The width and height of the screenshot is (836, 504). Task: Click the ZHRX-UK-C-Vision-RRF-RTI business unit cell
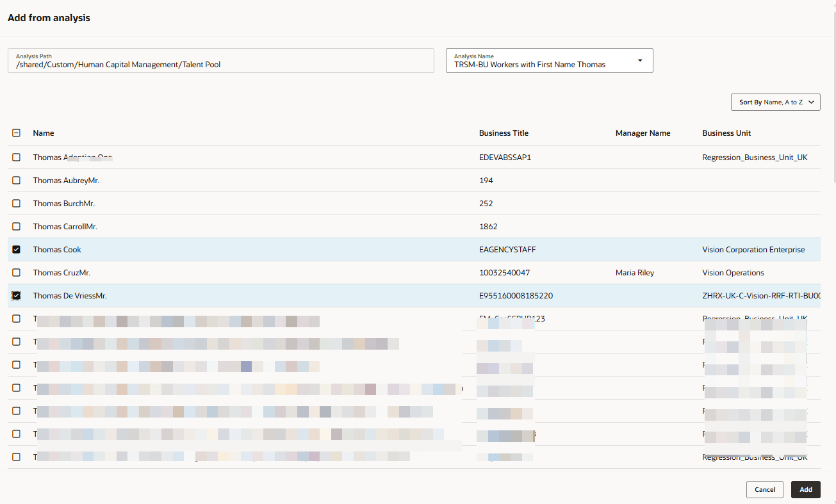point(762,296)
